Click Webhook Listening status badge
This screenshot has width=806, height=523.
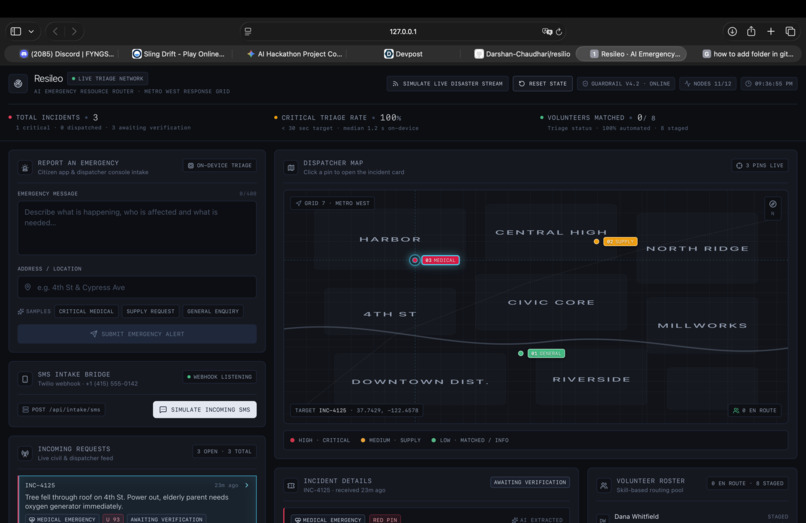click(x=219, y=377)
